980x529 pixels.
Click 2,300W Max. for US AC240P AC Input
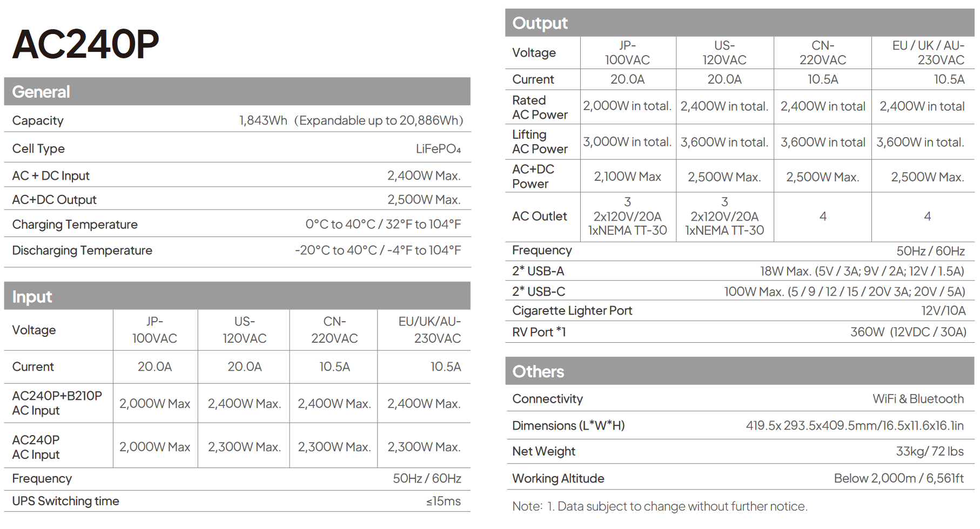(x=244, y=447)
